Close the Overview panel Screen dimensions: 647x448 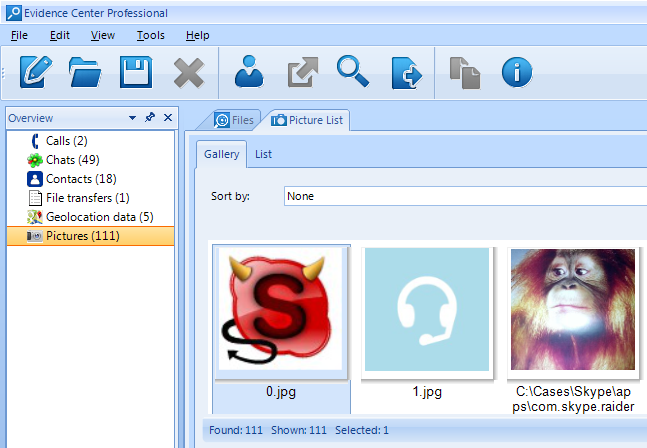click(x=168, y=118)
